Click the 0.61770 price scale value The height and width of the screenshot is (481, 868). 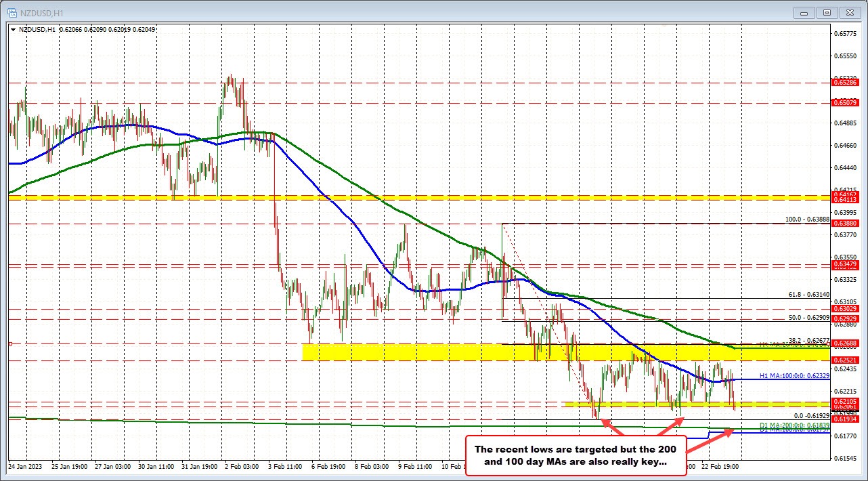point(847,436)
